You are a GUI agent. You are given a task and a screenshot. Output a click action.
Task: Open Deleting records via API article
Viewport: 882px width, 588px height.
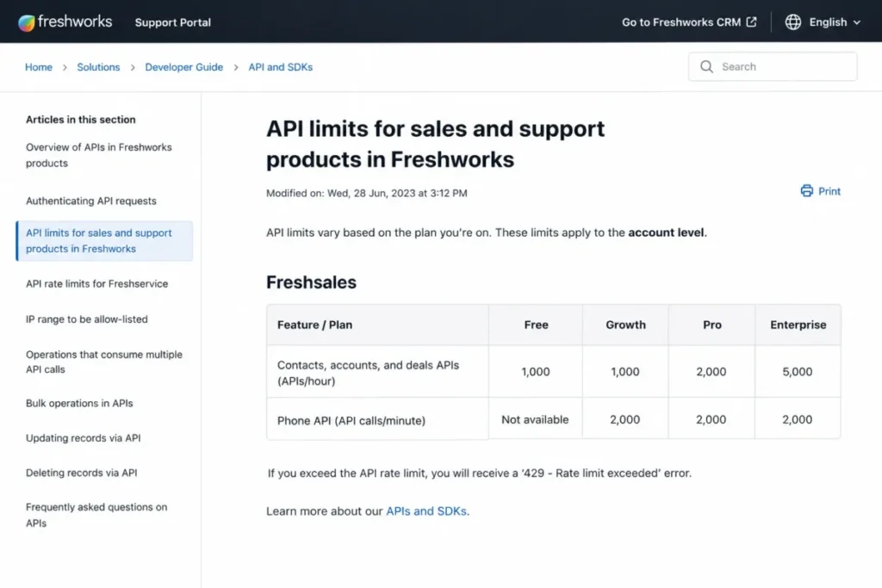pos(82,473)
